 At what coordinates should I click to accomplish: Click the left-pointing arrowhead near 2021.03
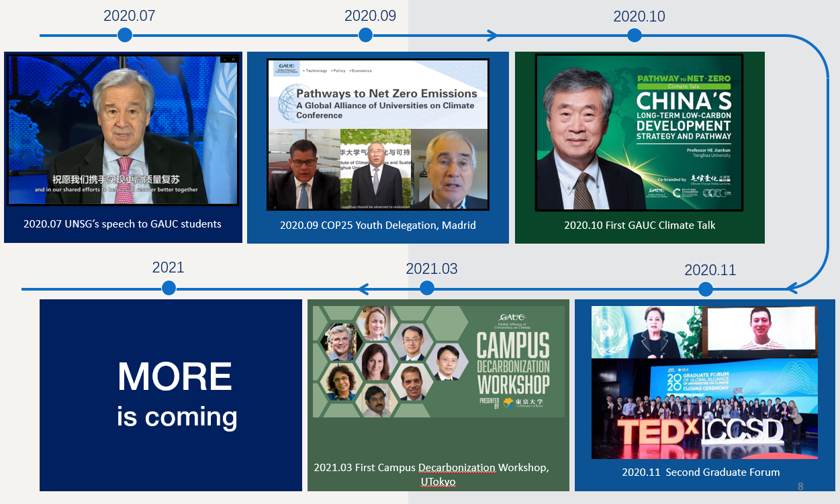tap(363, 289)
